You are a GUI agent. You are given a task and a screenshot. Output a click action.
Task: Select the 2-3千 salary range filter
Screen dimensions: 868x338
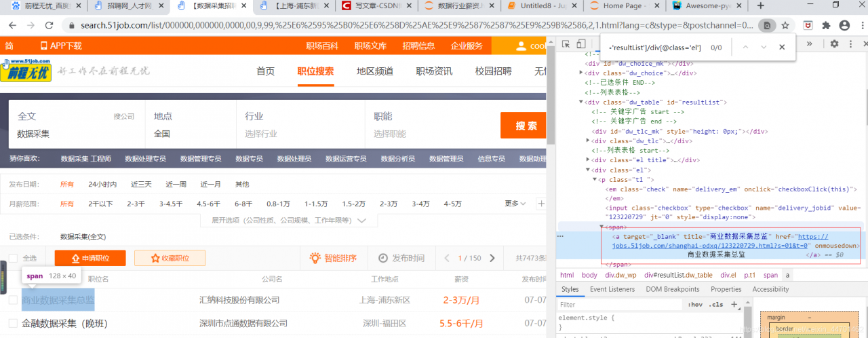click(x=136, y=204)
